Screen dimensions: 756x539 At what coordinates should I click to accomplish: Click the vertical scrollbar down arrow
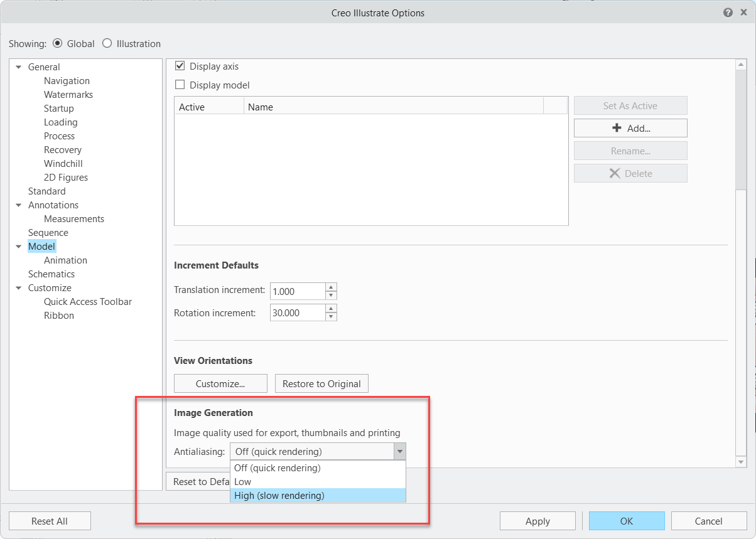pos(741,462)
